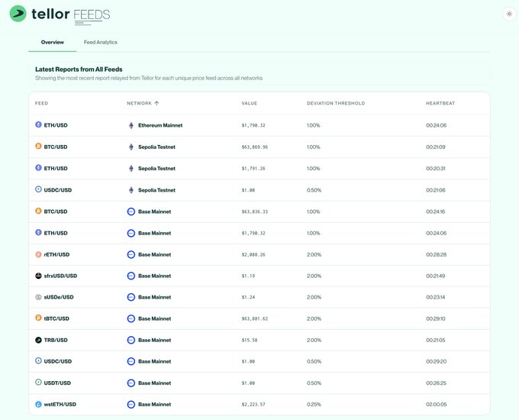
Task: Click the TRB/USD feed icon
Action: (38, 340)
